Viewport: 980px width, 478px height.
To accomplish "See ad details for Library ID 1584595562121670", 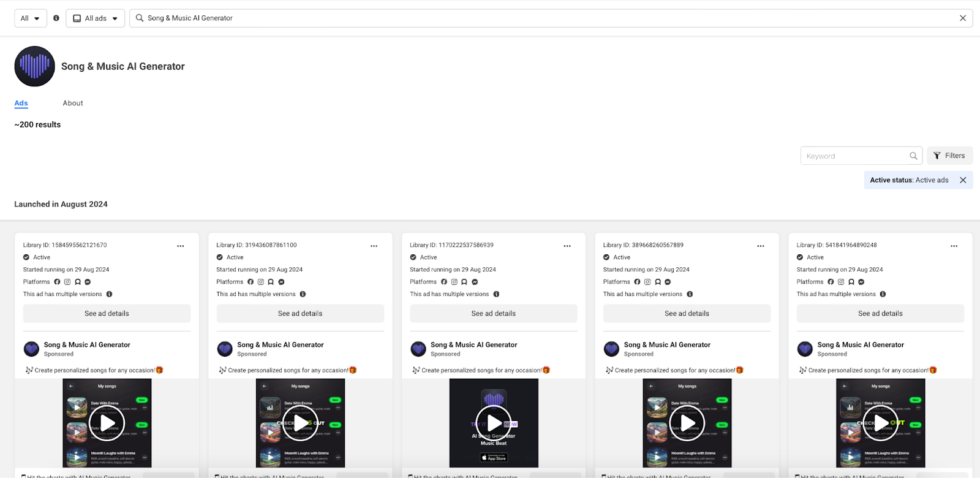I will pos(107,313).
